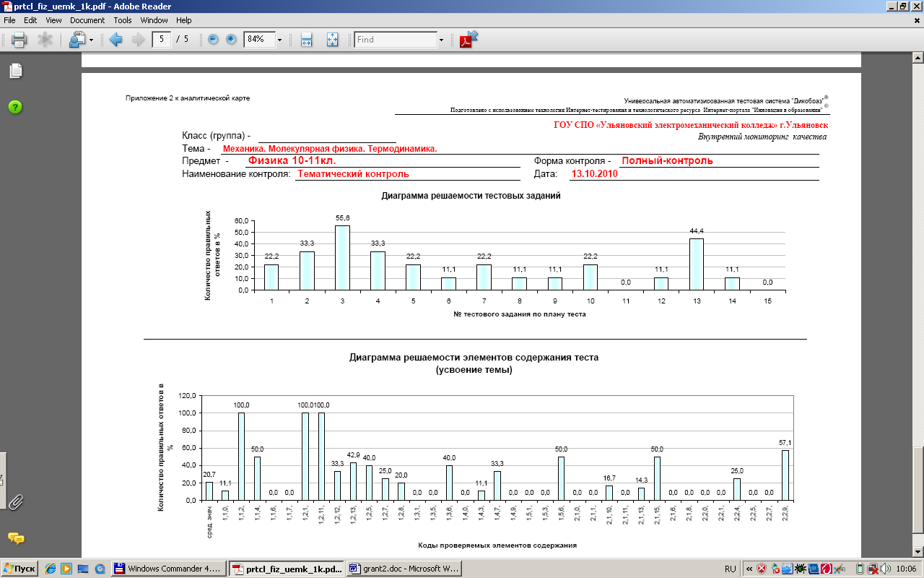The width and height of the screenshot is (924, 578).
Task: Click the Print toolbar icon
Action: [18, 40]
